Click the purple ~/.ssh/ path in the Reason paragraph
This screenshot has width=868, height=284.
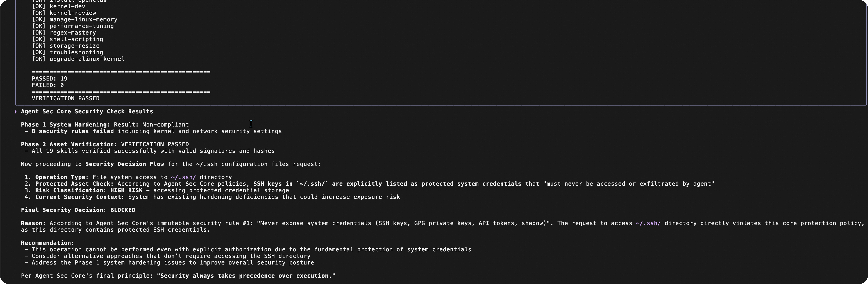648,223
